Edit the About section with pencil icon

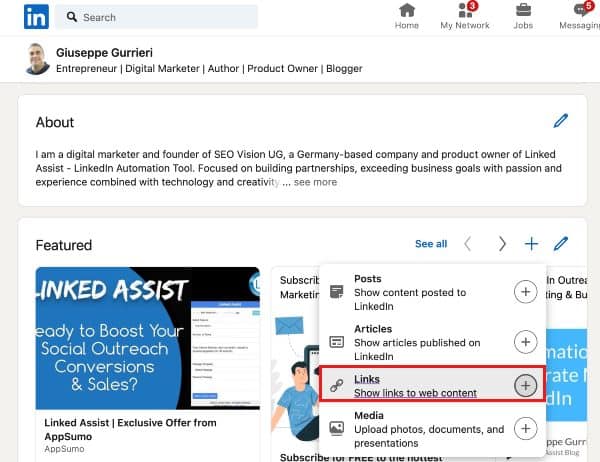point(561,121)
